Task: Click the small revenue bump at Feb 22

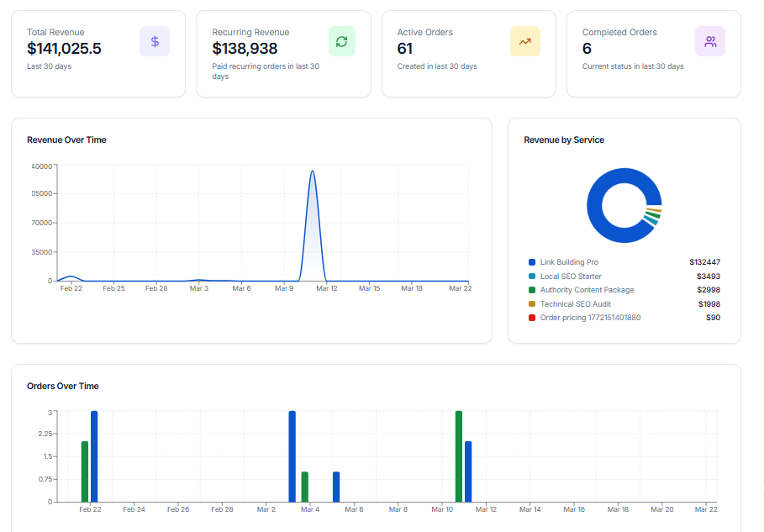Action: [x=71, y=277]
